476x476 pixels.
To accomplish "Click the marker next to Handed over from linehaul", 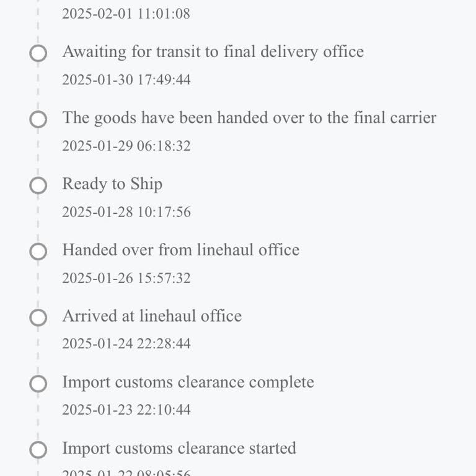I will pyautogui.click(x=38, y=252).
